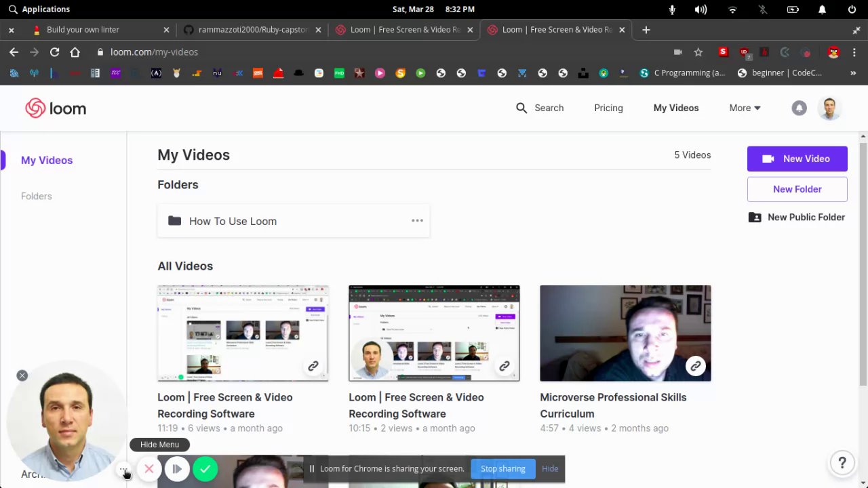Close the webcam bubble
Image resolution: width=868 pixels, height=488 pixels.
tap(22, 375)
